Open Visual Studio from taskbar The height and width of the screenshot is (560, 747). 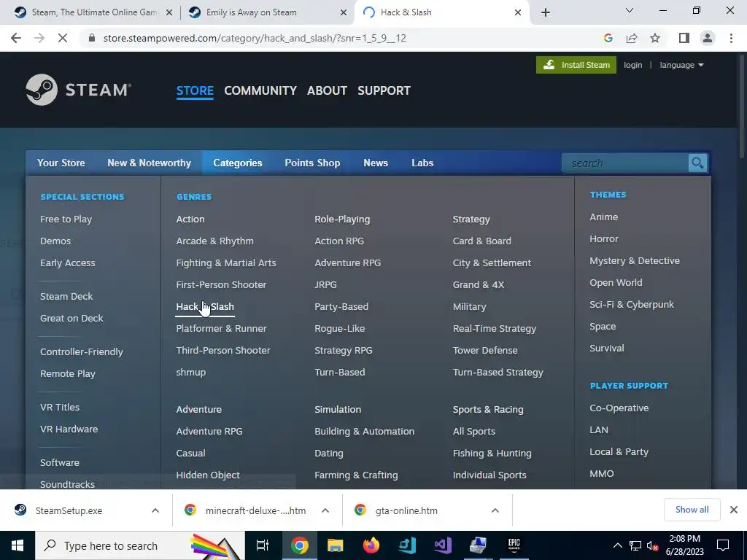tap(442, 545)
